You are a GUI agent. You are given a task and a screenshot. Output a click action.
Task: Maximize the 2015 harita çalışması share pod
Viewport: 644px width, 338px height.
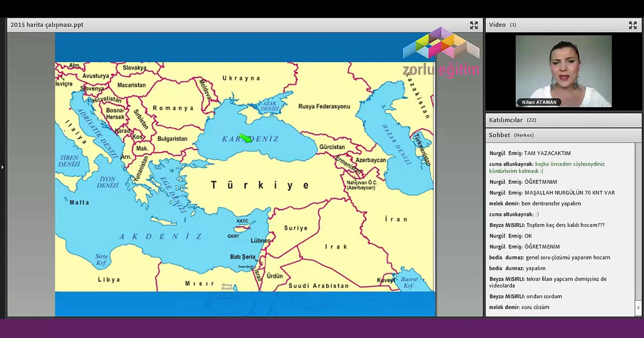[x=474, y=25]
